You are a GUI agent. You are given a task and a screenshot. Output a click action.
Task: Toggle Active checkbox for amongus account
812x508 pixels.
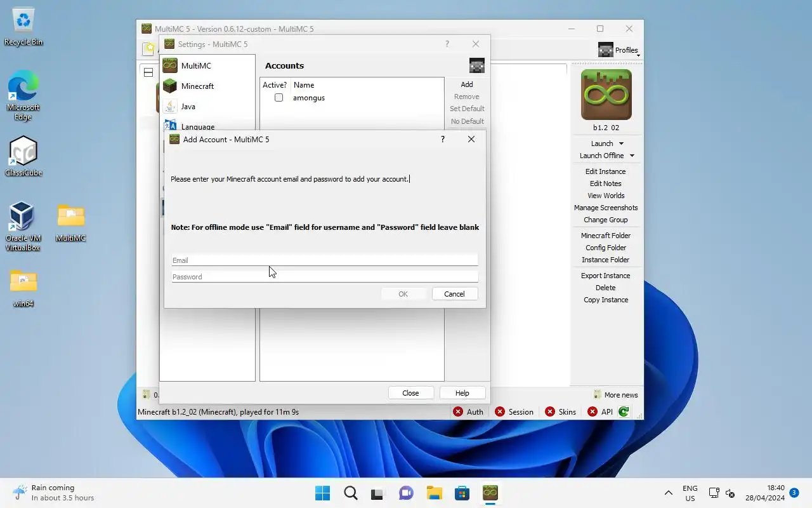coord(278,98)
